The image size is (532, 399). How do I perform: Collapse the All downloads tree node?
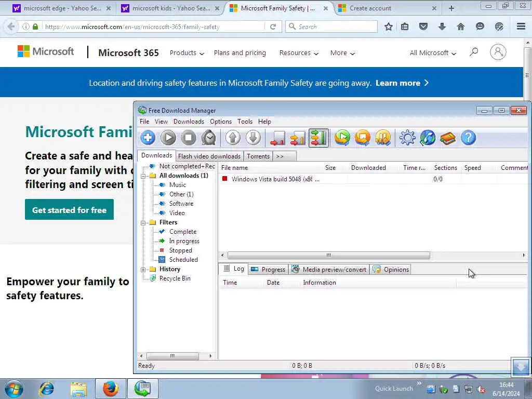(143, 176)
